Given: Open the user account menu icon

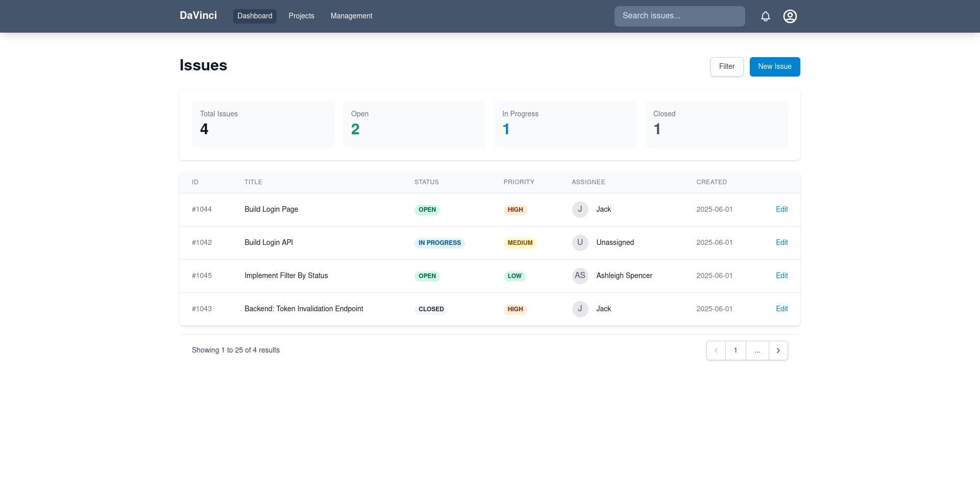Looking at the screenshot, I should 790,16.
